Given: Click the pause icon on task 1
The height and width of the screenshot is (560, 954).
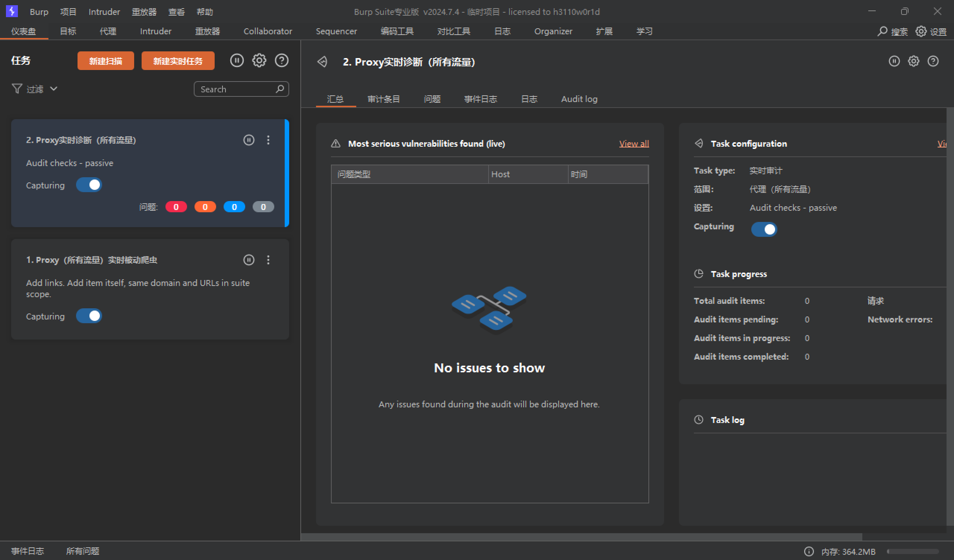Looking at the screenshot, I should [249, 259].
